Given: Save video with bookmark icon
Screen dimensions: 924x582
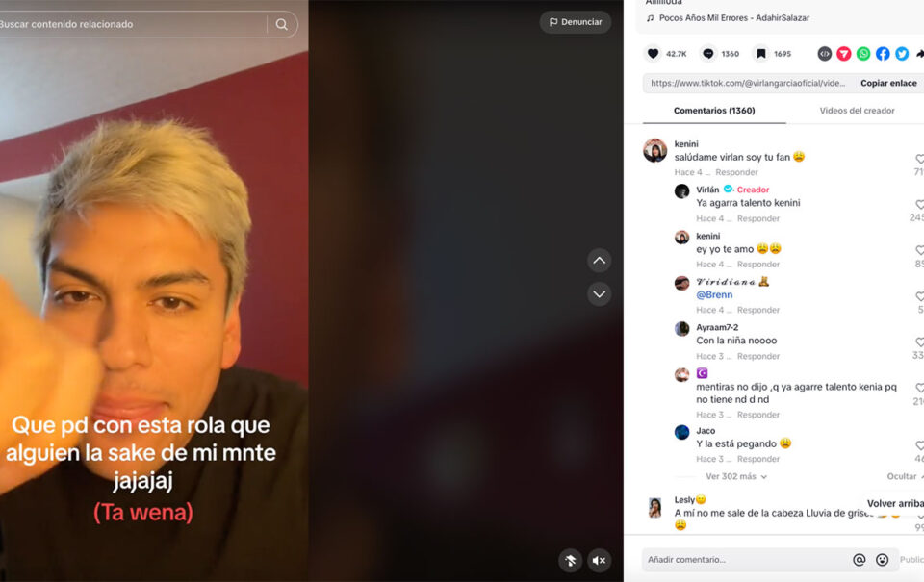Looking at the screenshot, I should 760,54.
